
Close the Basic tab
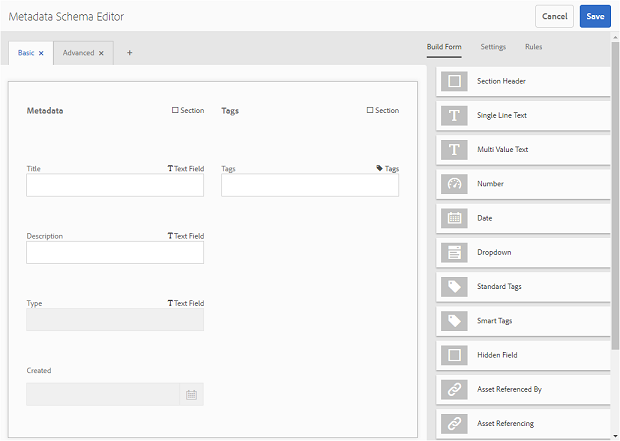[41, 53]
